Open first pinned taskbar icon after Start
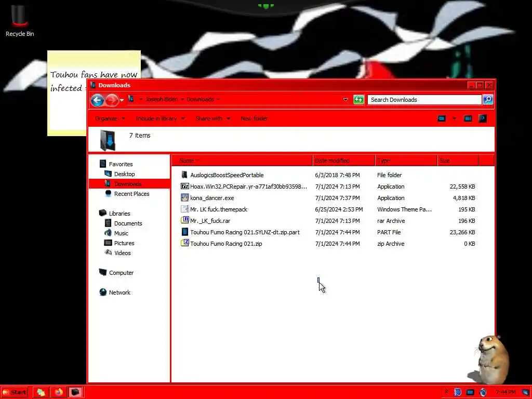 (41, 392)
